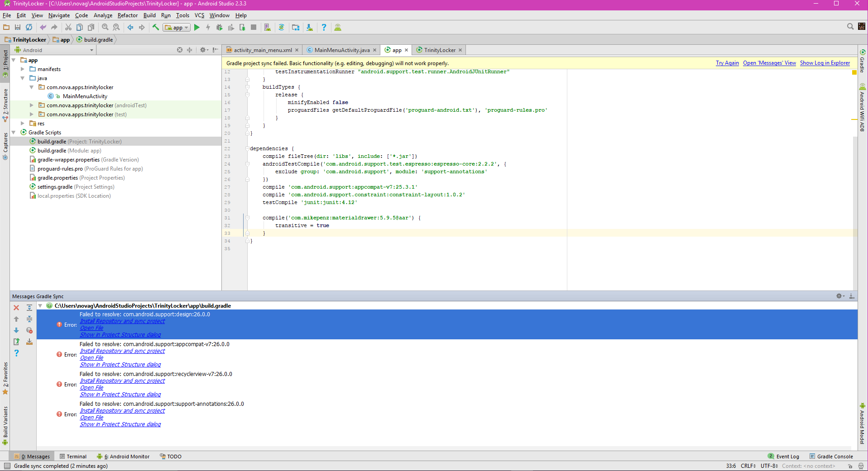Click Scroll from Source target icon in Project panel

click(x=180, y=50)
